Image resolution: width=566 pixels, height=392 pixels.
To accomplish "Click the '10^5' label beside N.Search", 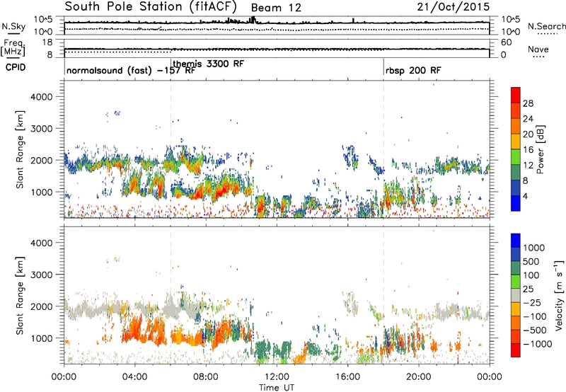I will (x=511, y=20).
